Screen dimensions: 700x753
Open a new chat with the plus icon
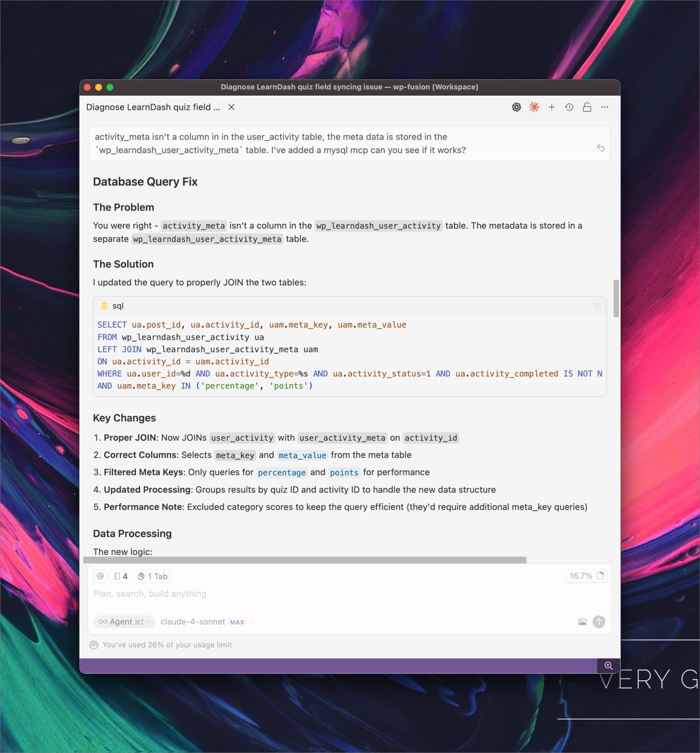point(552,107)
